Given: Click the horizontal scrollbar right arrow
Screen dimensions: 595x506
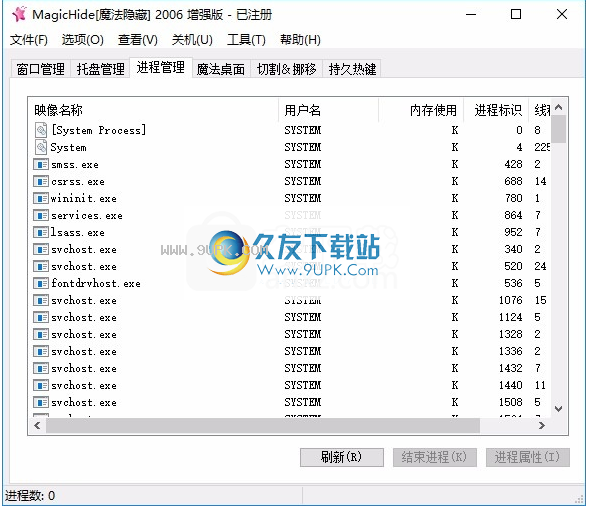Looking at the screenshot, I should pyautogui.click(x=542, y=426).
